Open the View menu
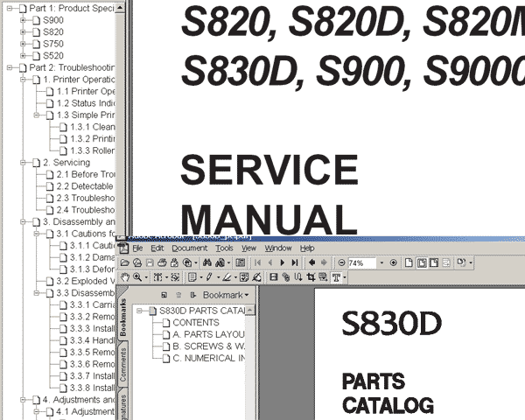The image size is (525, 420). pos(248,248)
